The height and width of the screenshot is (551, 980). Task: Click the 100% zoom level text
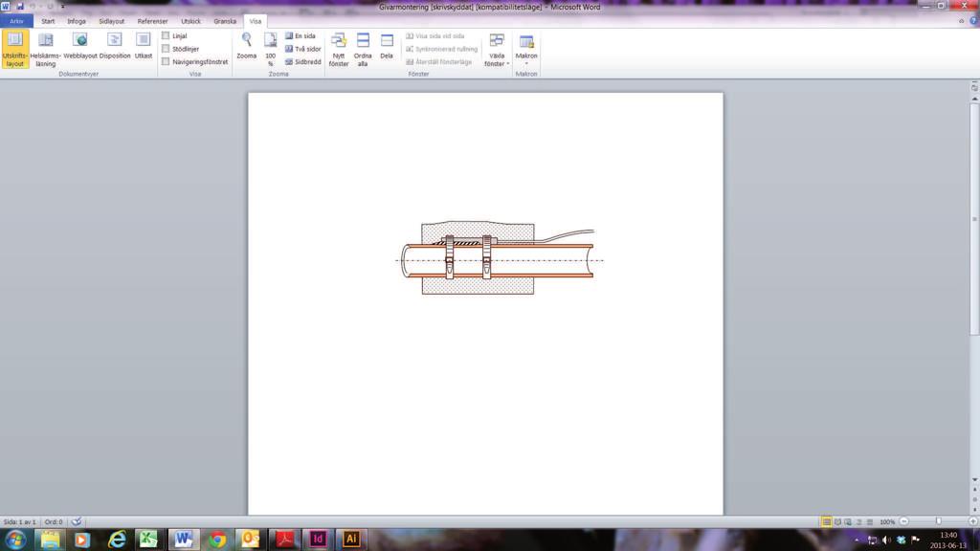[x=887, y=521]
